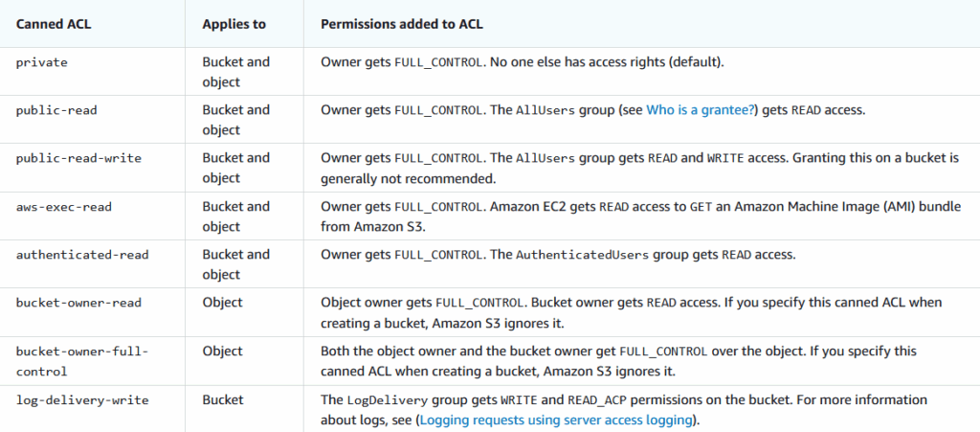Click the 'LogDelivery' code text
The width and height of the screenshot is (980, 432).
[x=387, y=400]
